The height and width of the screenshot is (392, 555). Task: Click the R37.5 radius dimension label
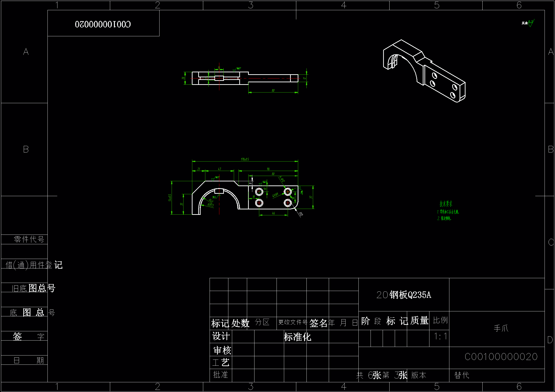[211, 205]
